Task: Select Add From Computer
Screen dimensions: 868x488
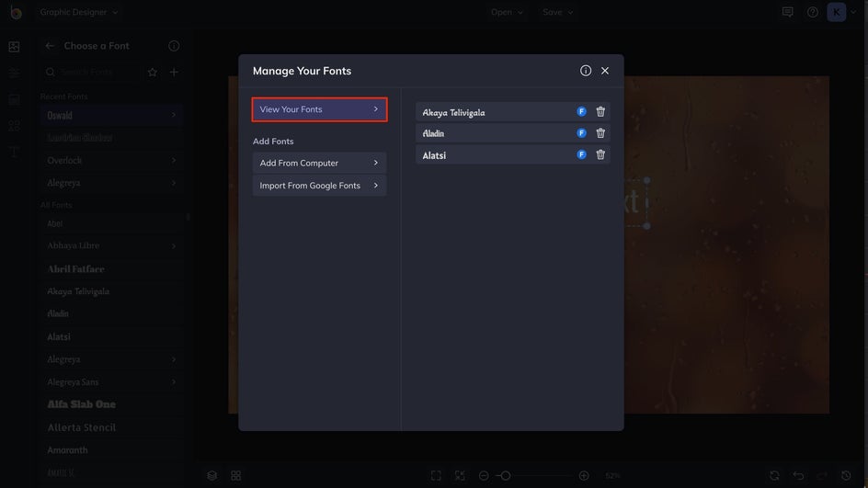Action: [319, 163]
